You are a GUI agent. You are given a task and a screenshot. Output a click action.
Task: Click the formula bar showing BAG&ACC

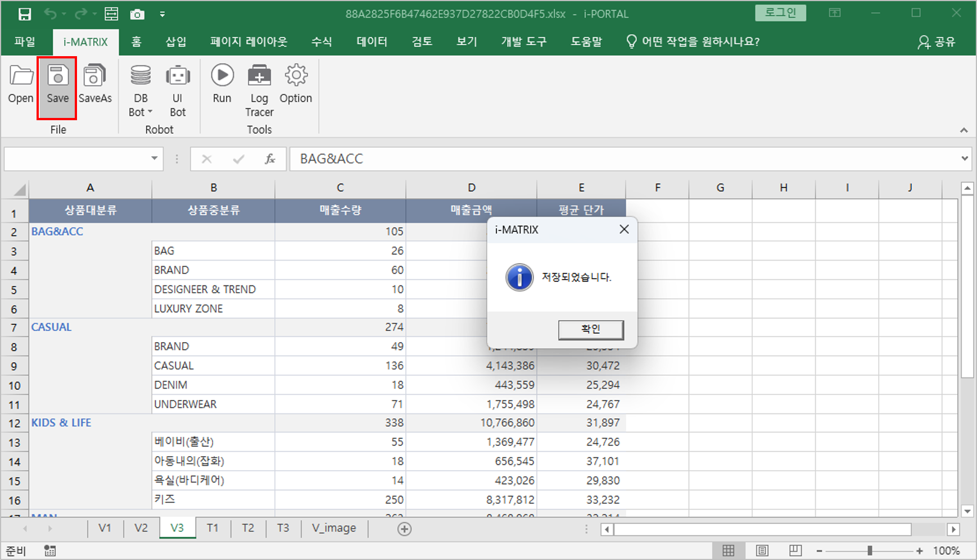coord(618,159)
